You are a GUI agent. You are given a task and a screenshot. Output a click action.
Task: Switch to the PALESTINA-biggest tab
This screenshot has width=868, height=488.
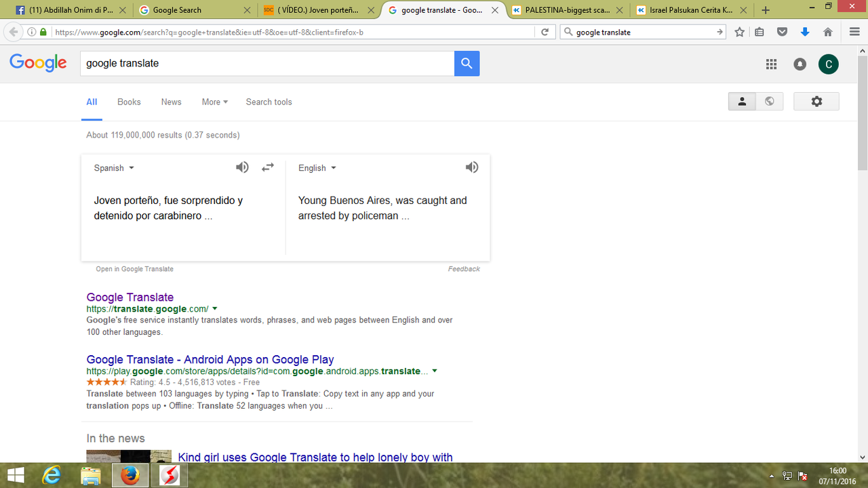point(566,10)
